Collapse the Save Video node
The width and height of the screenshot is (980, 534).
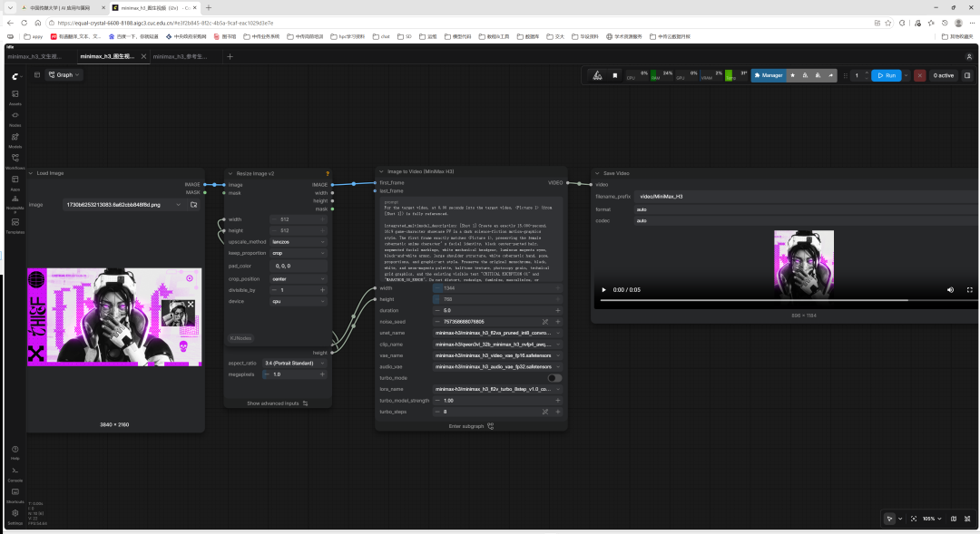(x=597, y=173)
